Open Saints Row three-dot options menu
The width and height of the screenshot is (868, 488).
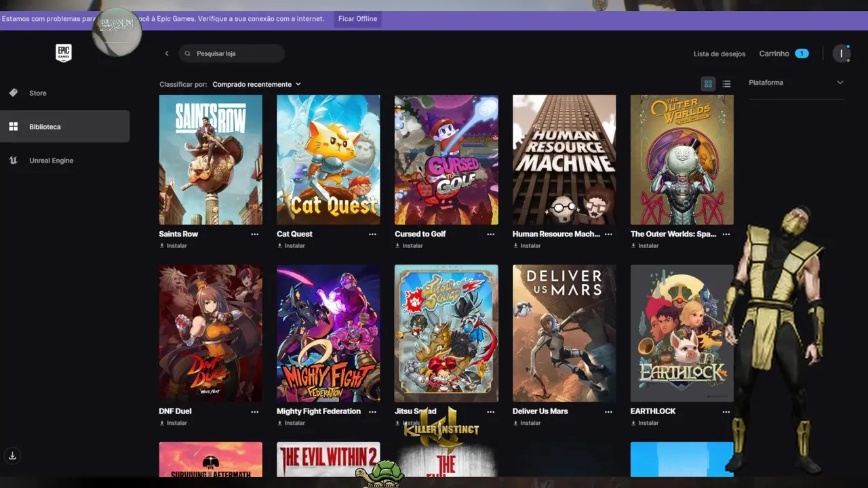pos(255,234)
